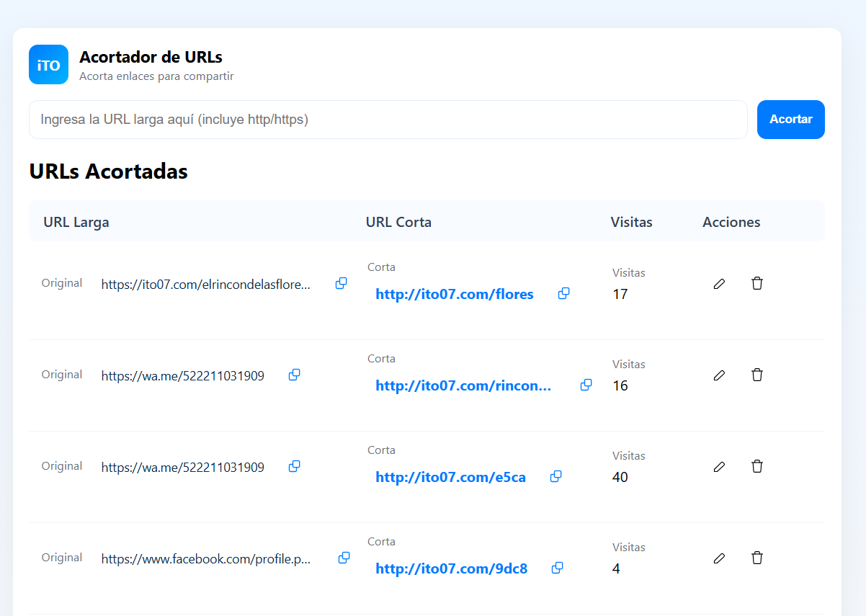Click the visit count 4
This screenshot has width=866, height=616.
coord(616,568)
